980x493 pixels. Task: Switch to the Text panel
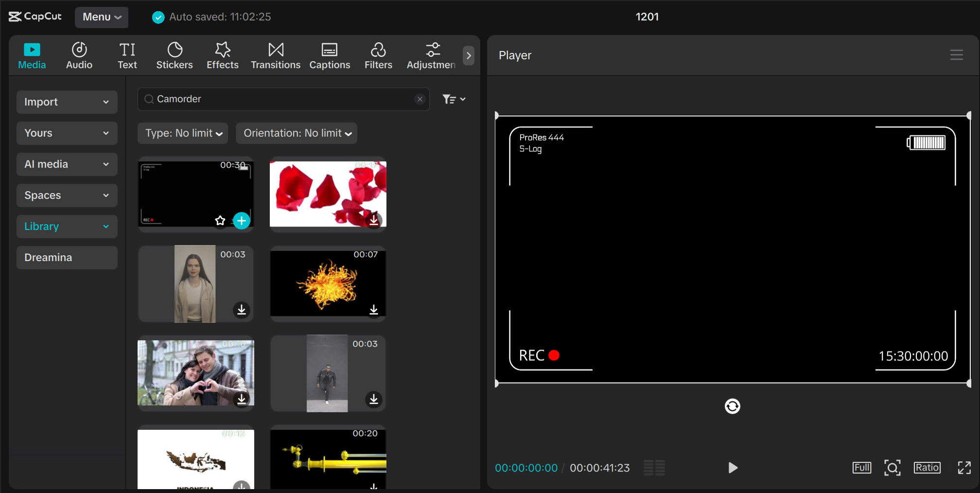tap(127, 54)
